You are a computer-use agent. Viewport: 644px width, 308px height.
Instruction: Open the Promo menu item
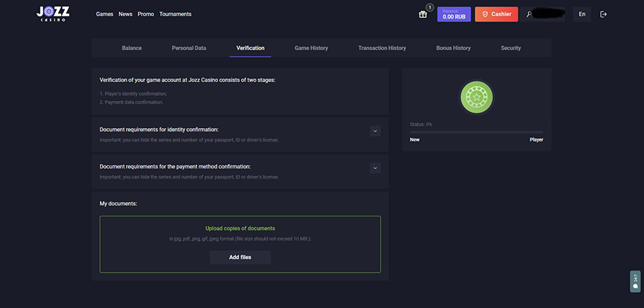tap(145, 14)
